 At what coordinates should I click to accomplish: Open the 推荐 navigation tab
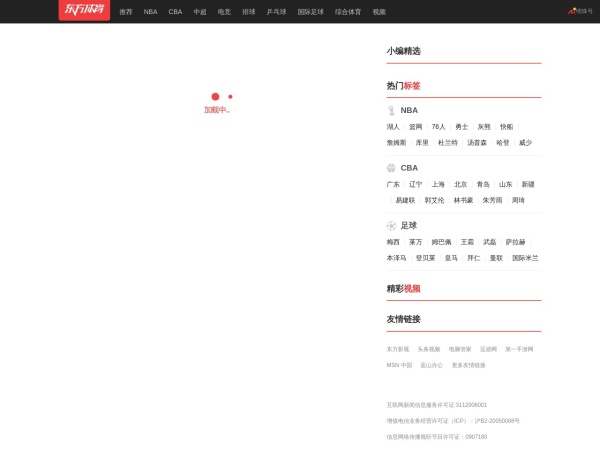(126, 12)
